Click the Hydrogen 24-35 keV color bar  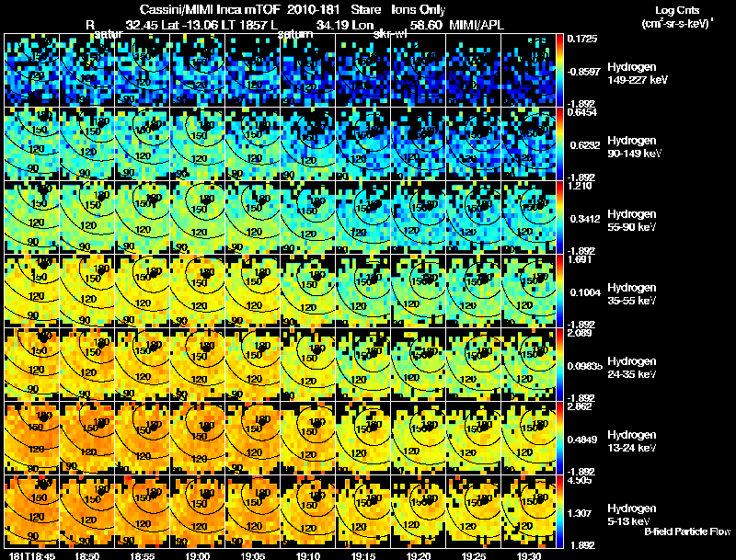point(559,365)
